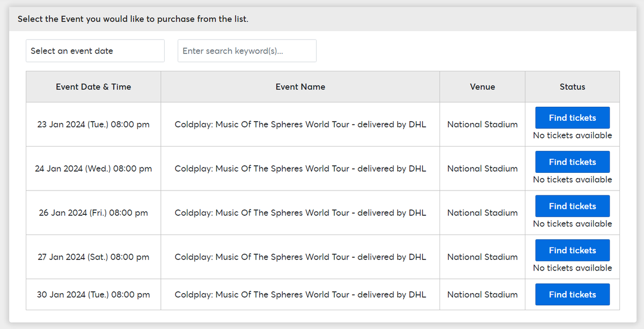Image resolution: width=644 pixels, height=329 pixels.
Task: Select the 27 Jan 2024 (Sat.) date cell
Action: click(x=93, y=257)
